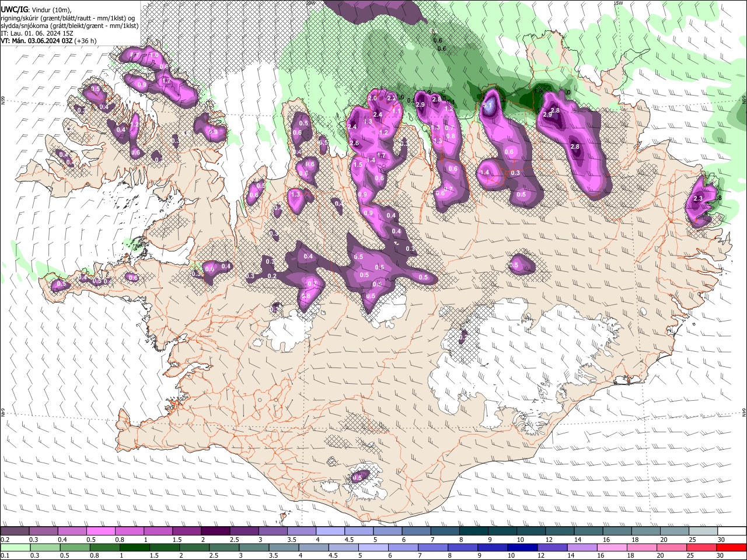Select the "slydda/snjókoma" legend description line
Image resolution: width=747 pixels, height=560 pixels.
tap(69, 26)
